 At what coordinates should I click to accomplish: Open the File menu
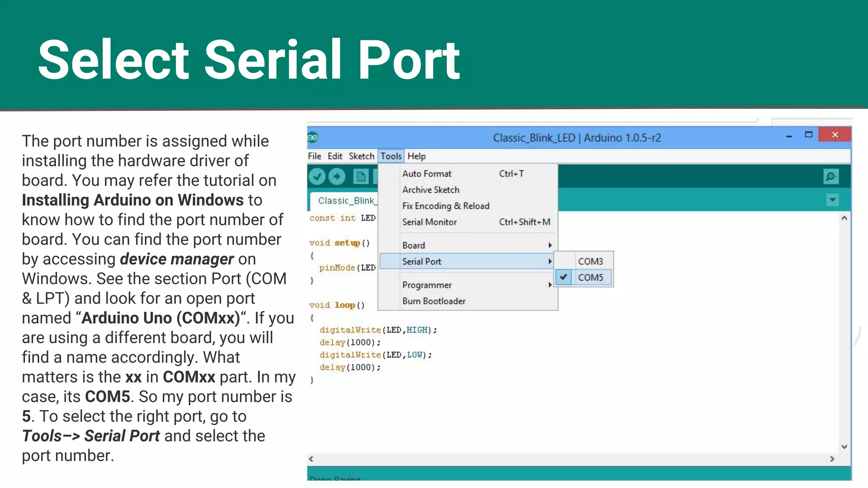[x=314, y=156]
